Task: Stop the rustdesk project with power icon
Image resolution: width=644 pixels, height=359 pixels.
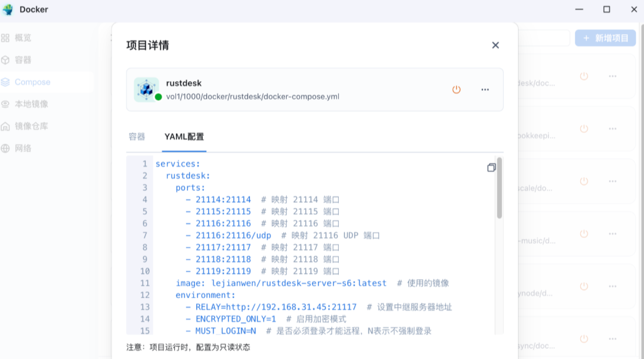Action: (x=456, y=89)
